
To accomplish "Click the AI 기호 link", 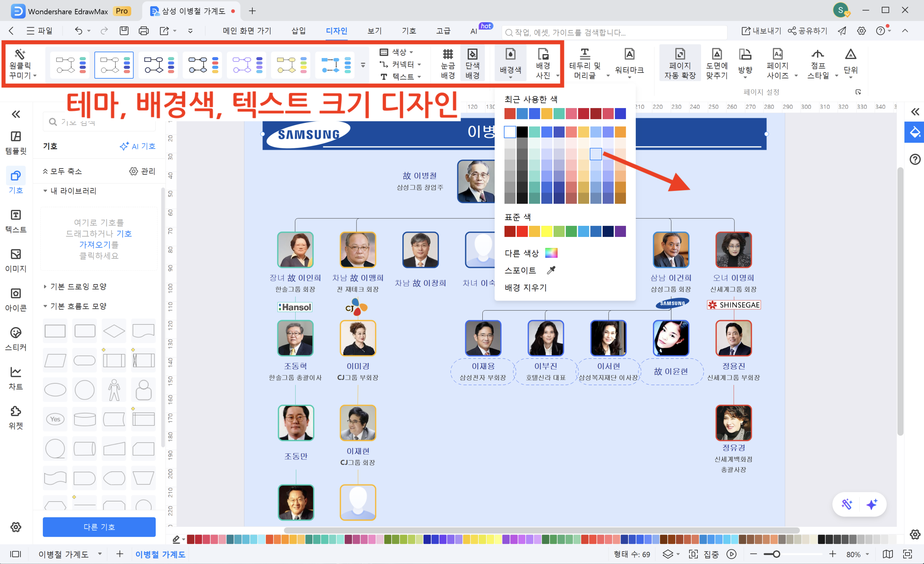I will 138,146.
